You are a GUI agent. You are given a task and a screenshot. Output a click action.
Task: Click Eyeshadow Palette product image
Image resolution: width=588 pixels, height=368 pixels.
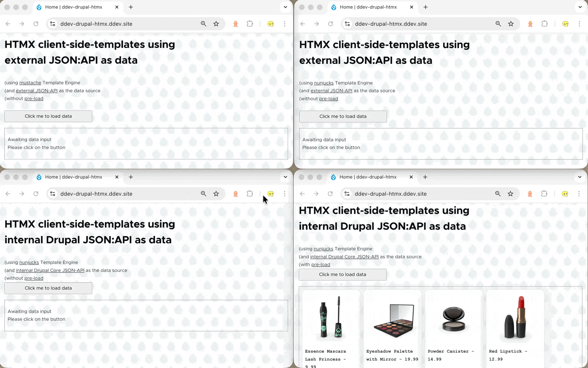(393, 320)
